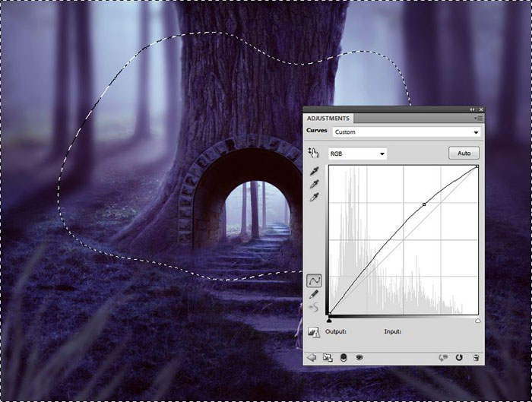Image resolution: width=532 pixels, height=402 pixels.
Task: Open the Curves preset dropdown showing Custom
Action: click(407, 132)
